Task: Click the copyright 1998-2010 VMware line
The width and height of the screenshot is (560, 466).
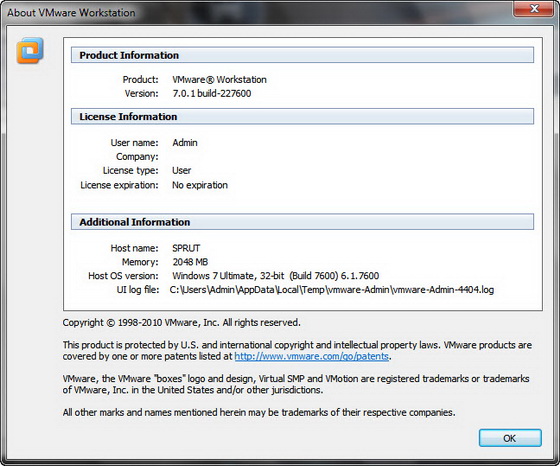Action: (181, 323)
